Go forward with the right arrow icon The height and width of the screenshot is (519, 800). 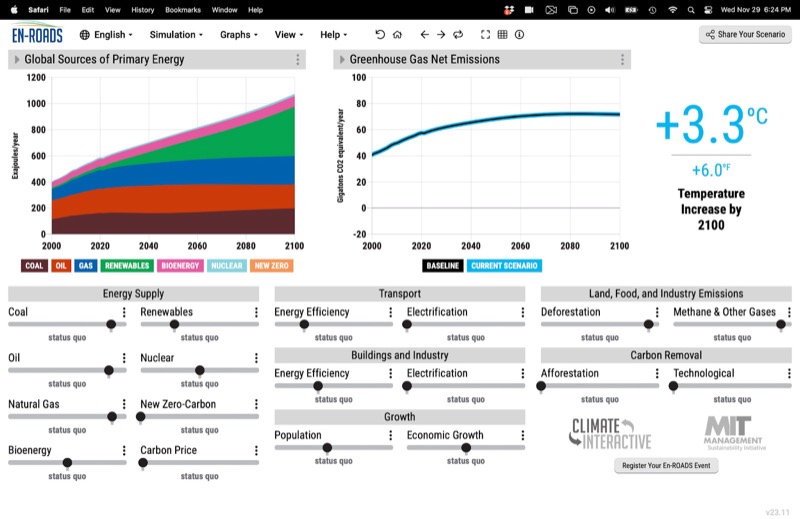click(x=441, y=34)
